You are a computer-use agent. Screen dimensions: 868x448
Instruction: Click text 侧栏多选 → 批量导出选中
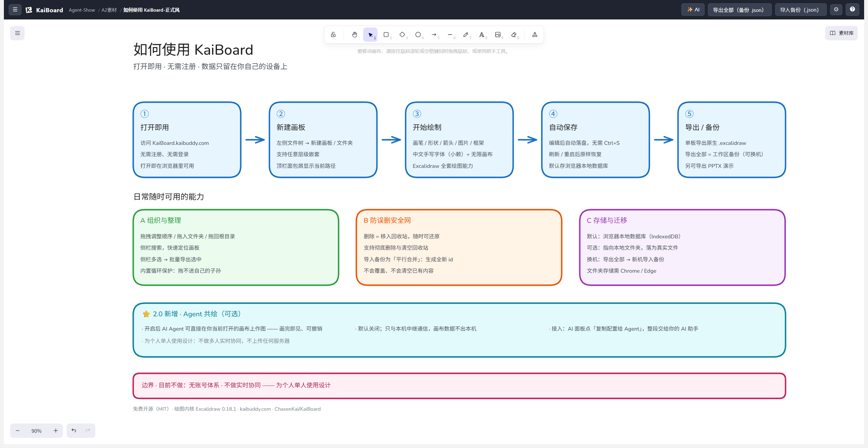[171, 259]
